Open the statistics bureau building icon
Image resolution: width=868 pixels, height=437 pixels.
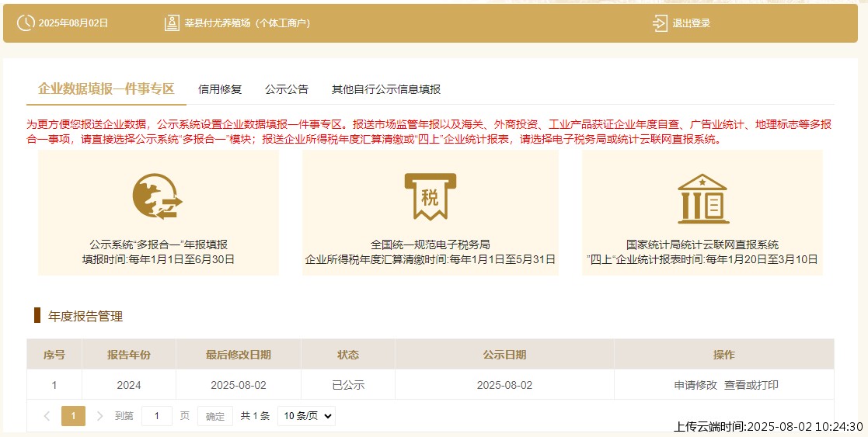tap(703, 199)
